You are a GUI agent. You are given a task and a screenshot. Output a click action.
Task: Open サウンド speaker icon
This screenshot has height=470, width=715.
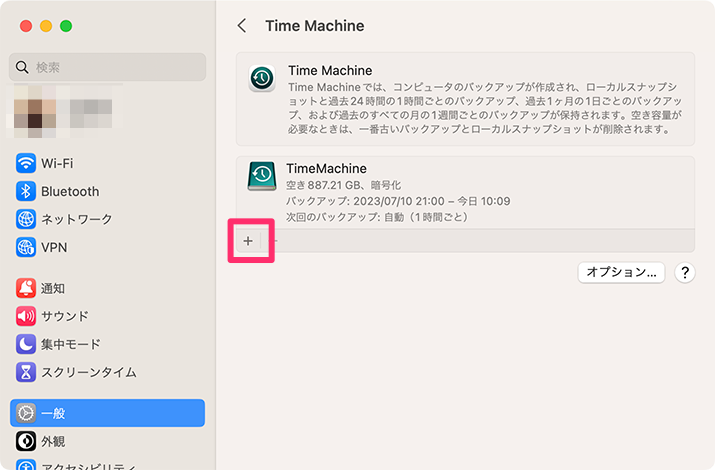pos(26,316)
